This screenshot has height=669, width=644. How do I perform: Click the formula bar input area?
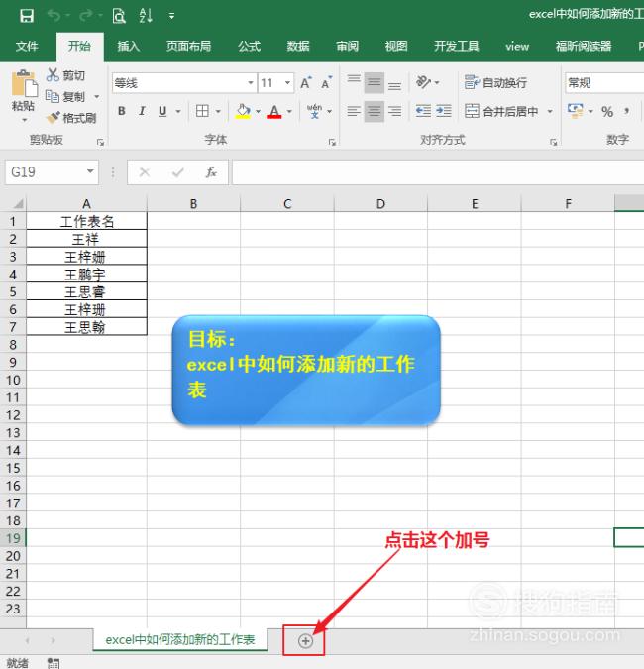tap(438, 171)
